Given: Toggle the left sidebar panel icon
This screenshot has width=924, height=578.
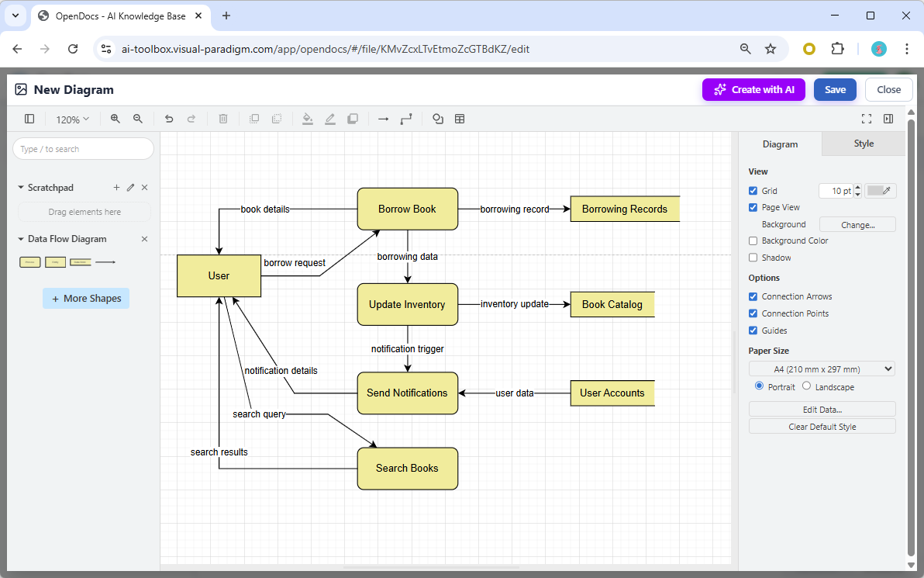Looking at the screenshot, I should (x=29, y=119).
